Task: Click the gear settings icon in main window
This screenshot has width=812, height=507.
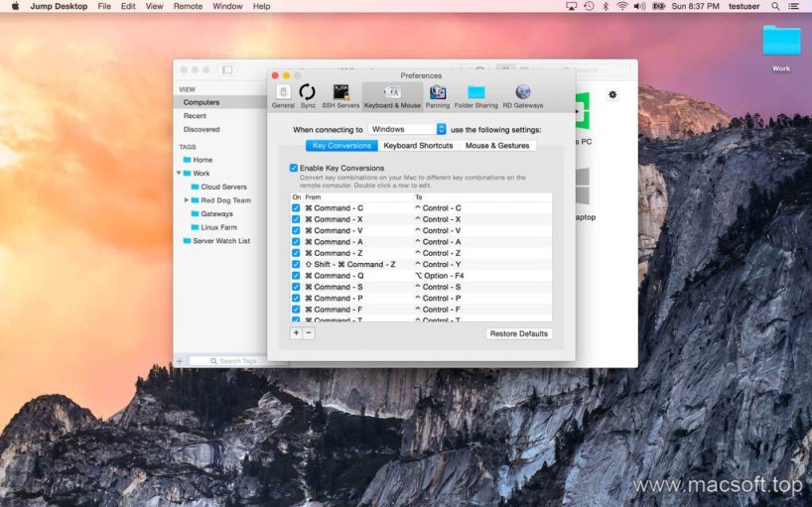Action: (612, 95)
